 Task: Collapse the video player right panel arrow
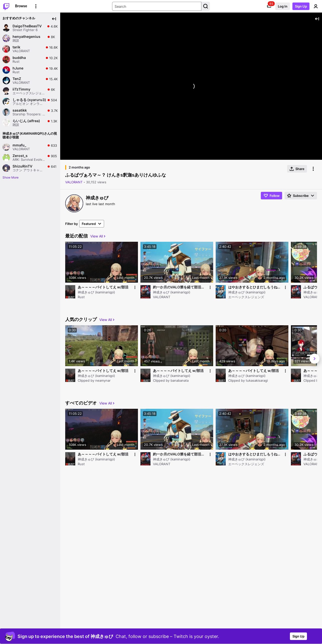(317, 19)
